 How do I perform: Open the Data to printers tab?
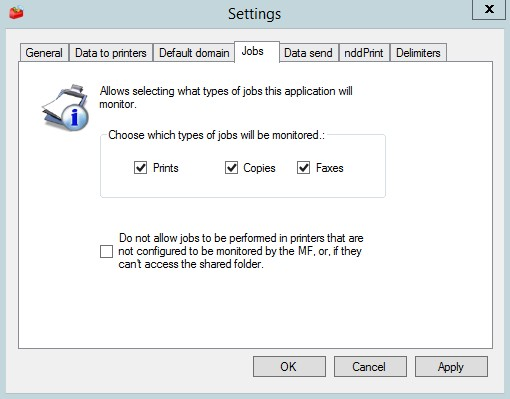111,53
